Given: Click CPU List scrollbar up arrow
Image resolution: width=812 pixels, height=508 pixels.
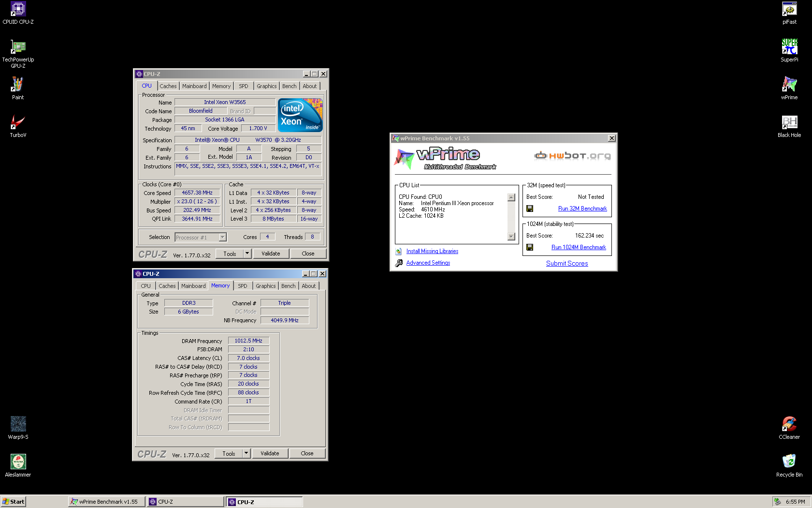Looking at the screenshot, I should 511,197.
